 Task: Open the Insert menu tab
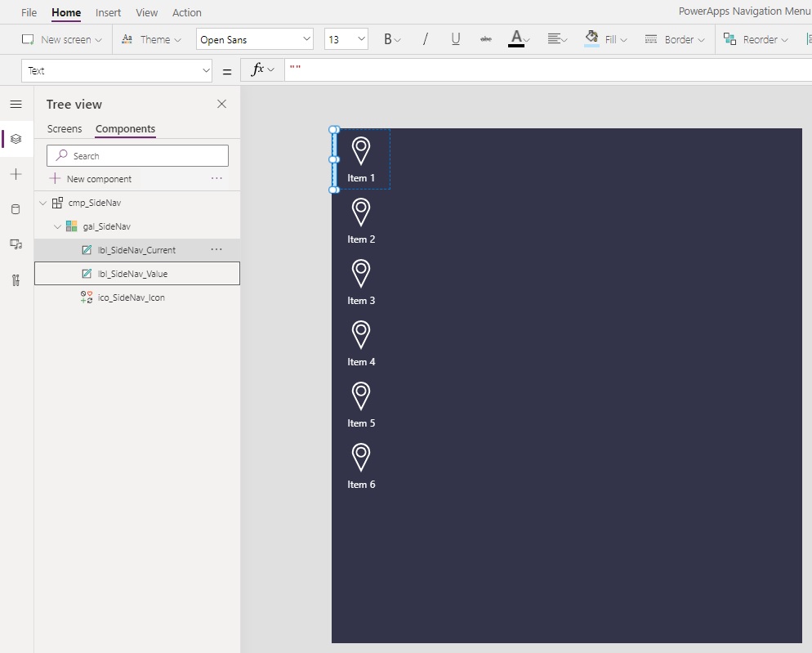pos(108,12)
